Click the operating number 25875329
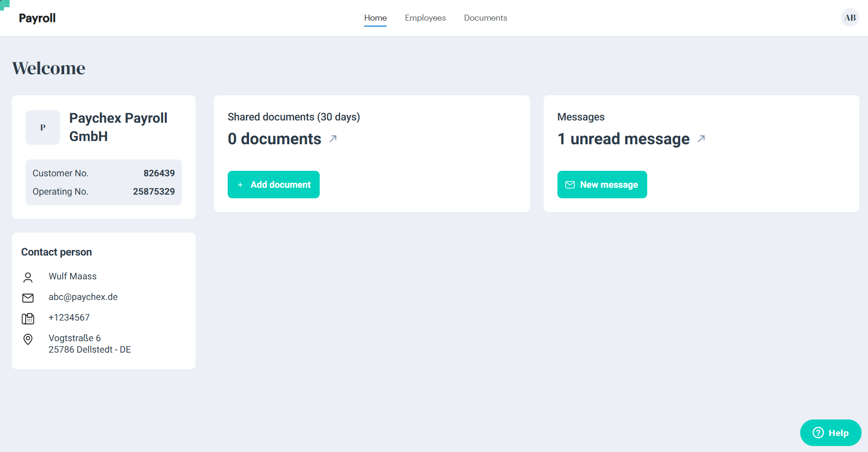Viewport: 868px width, 452px height. [154, 191]
